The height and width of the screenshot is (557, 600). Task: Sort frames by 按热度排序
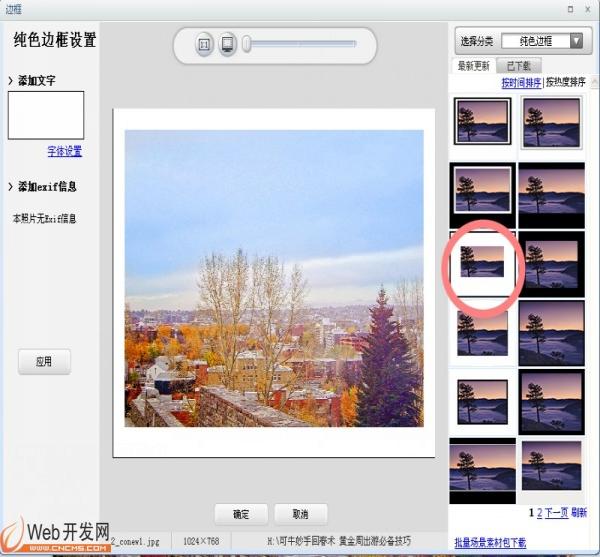(x=566, y=82)
